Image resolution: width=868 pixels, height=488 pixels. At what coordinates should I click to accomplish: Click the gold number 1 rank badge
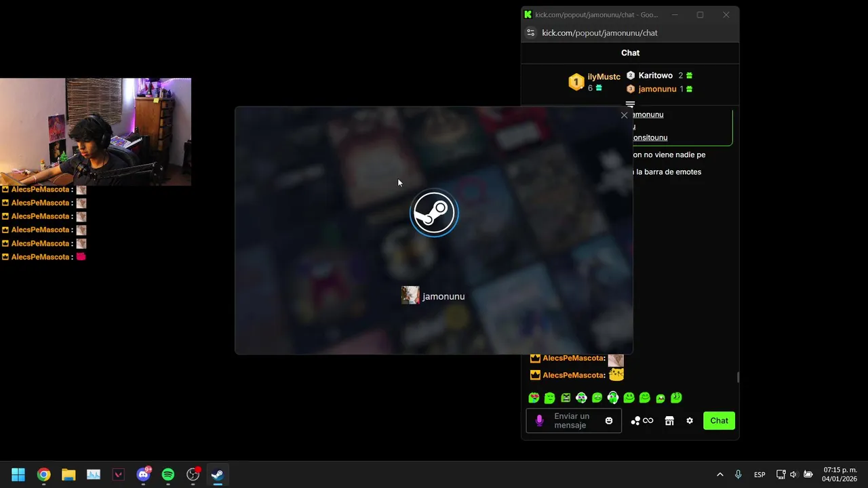[576, 82]
